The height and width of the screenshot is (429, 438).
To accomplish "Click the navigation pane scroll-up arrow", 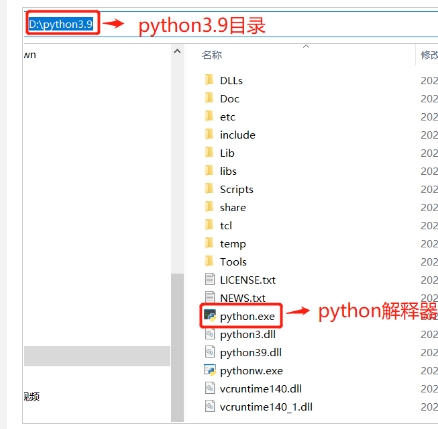I will pos(177,51).
